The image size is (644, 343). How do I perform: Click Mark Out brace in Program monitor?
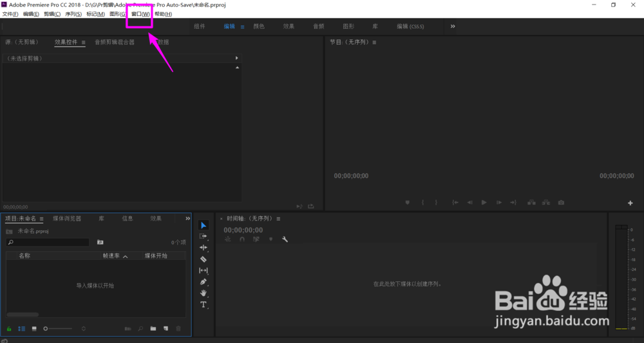[436, 202]
